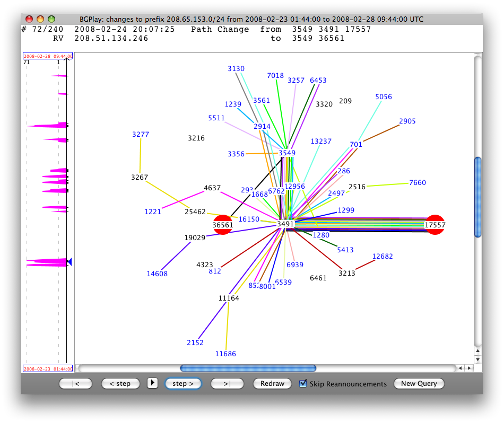Click AS node 3549 in the graph
504x423 pixels.
(x=287, y=153)
